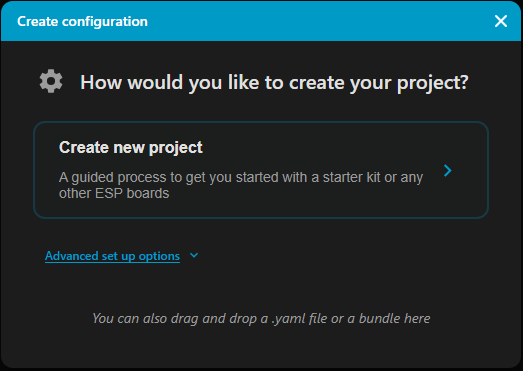Click the bold 'Create new project' title

[x=131, y=147]
